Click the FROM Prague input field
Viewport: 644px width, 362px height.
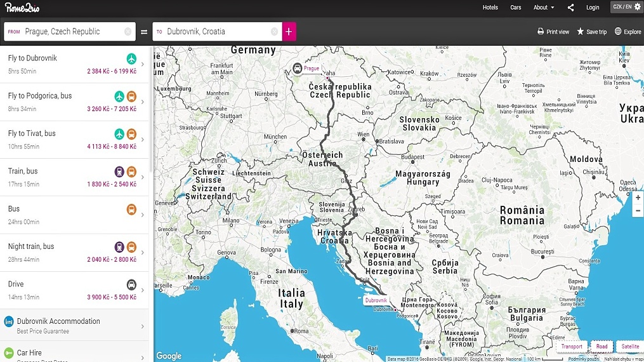click(x=70, y=32)
